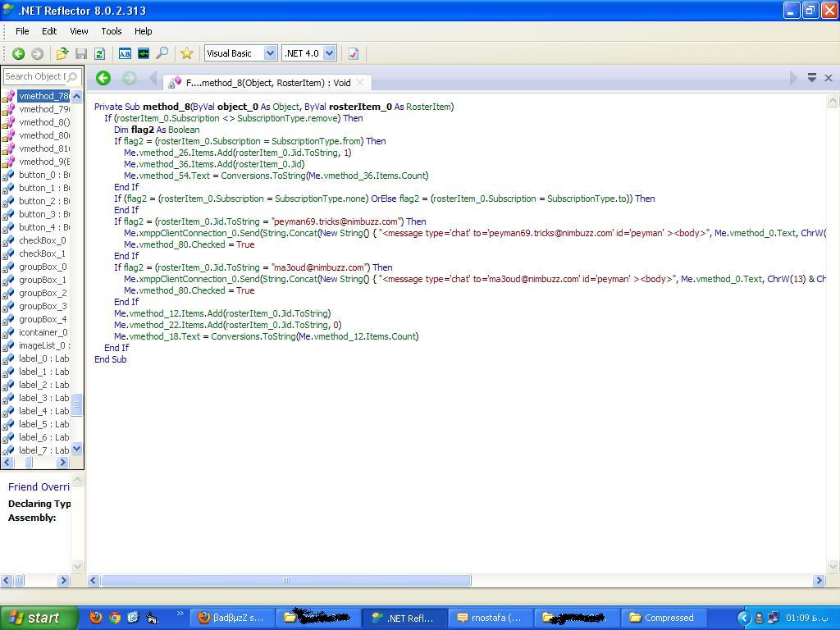Select groupBox_2 field in the tree
840x630 pixels.
[43, 293]
